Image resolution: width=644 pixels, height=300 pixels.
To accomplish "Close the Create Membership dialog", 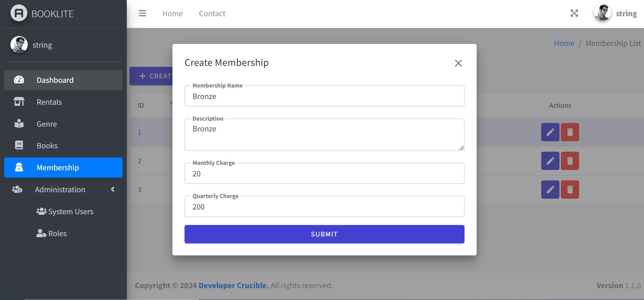I will coord(458,63).
